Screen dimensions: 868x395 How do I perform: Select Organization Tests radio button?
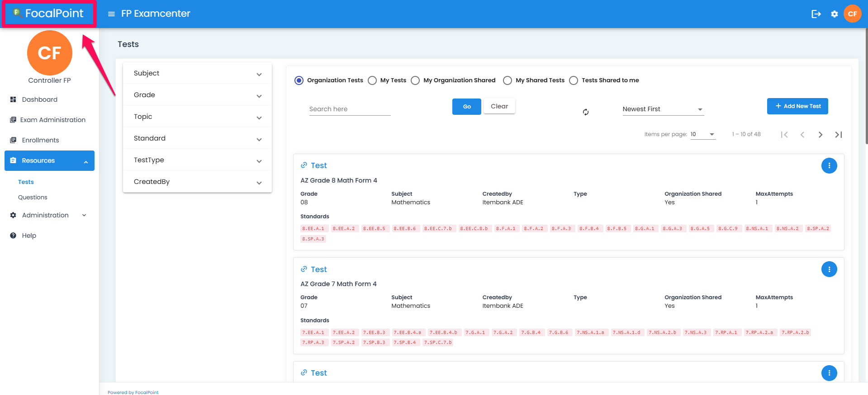(299, 80)
